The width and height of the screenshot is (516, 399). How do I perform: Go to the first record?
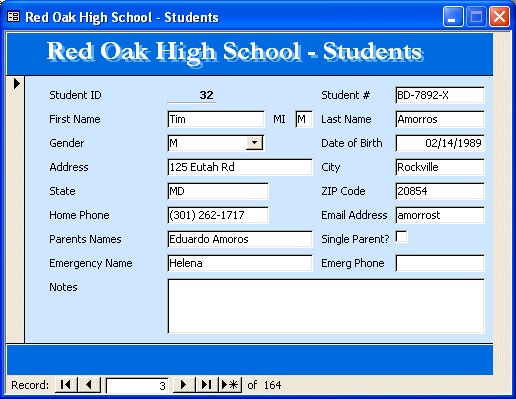(x=66, y=385)
